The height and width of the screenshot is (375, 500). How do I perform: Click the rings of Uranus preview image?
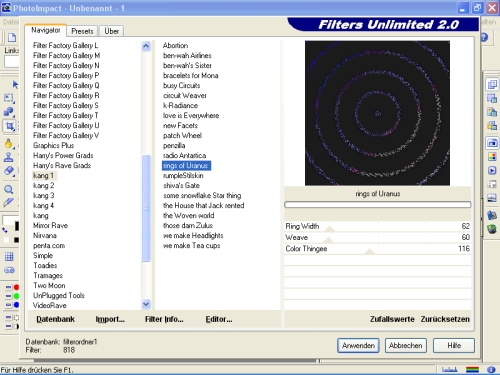click(377, 113)
